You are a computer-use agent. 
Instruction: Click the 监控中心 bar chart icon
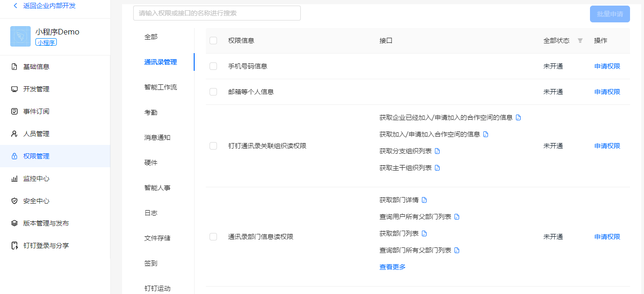14,178
